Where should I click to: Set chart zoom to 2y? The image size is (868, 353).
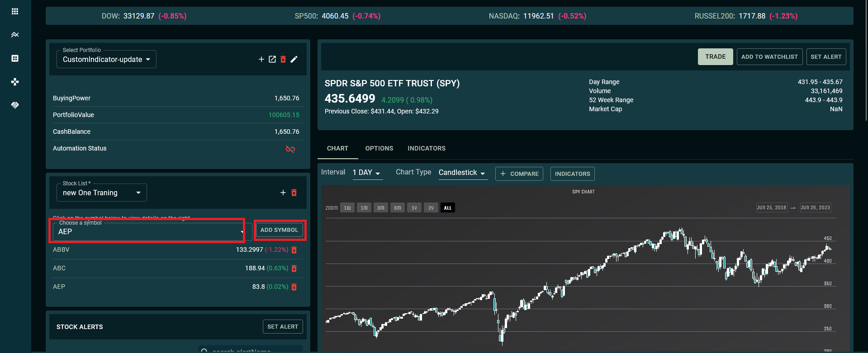pyautogui.click(x=431, y=208)
